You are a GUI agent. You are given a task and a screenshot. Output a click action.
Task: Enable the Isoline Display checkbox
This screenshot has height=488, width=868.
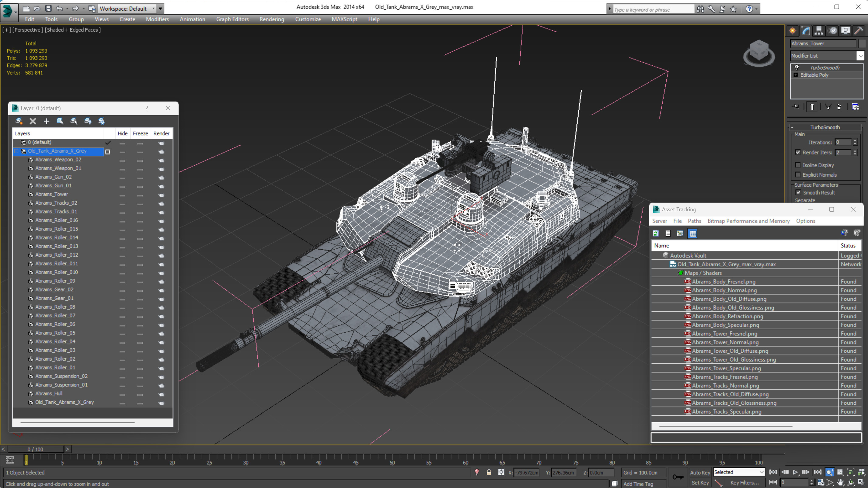point(798,165)
